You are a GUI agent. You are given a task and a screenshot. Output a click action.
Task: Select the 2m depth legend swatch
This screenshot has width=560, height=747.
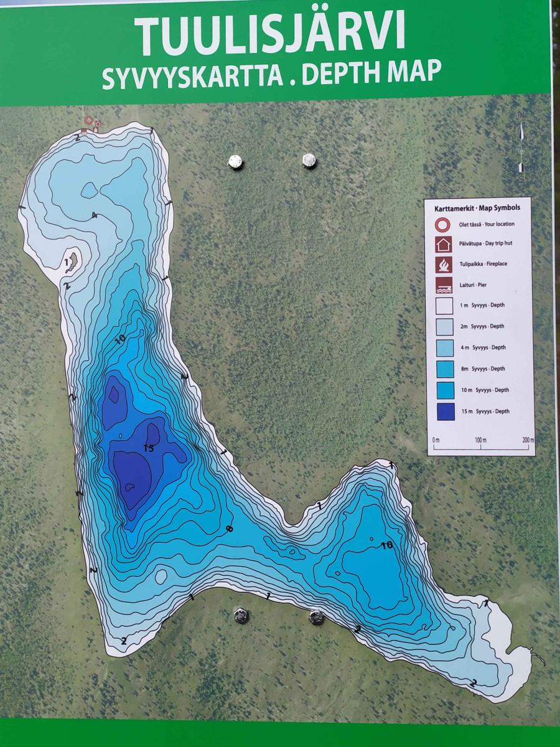coord(444,327)
